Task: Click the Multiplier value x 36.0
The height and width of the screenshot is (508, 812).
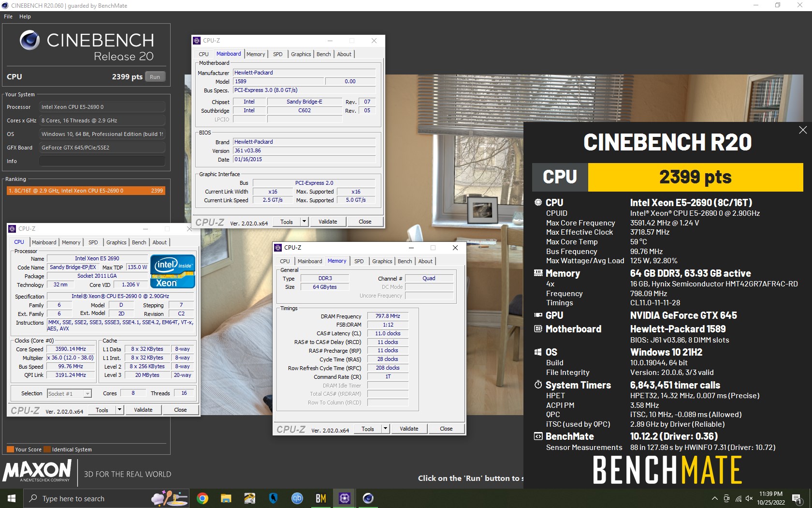Action: pyautogui.click(x=71, y=358)
